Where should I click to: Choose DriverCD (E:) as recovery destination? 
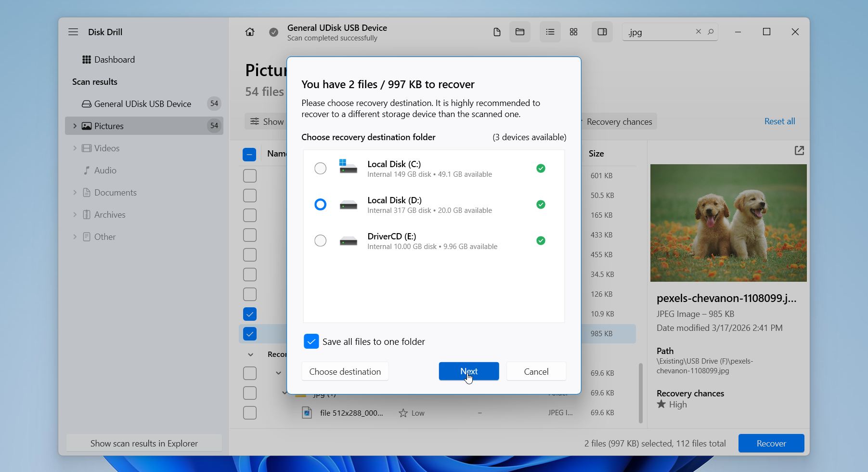(320, 240)
